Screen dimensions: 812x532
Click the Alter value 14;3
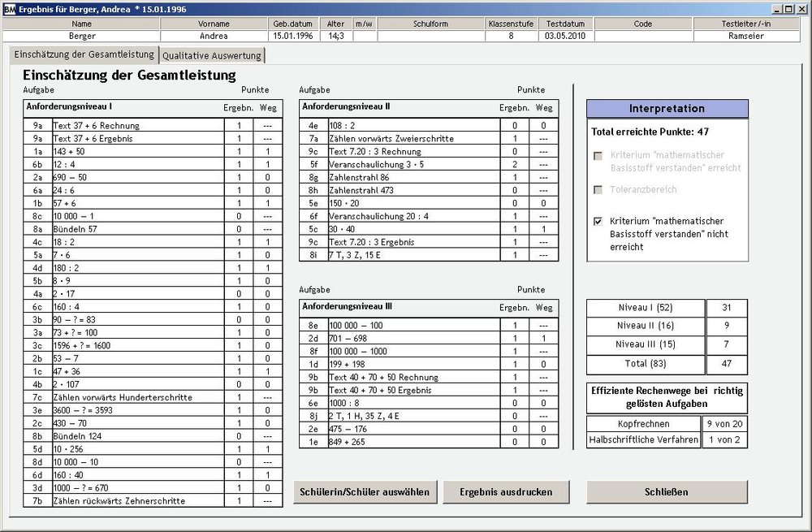[335, 36]
